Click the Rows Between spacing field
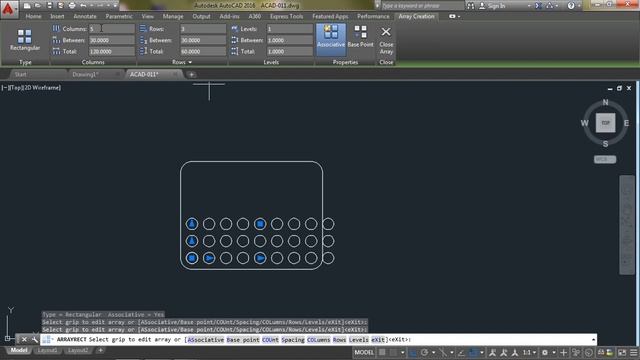 (203, 40)
